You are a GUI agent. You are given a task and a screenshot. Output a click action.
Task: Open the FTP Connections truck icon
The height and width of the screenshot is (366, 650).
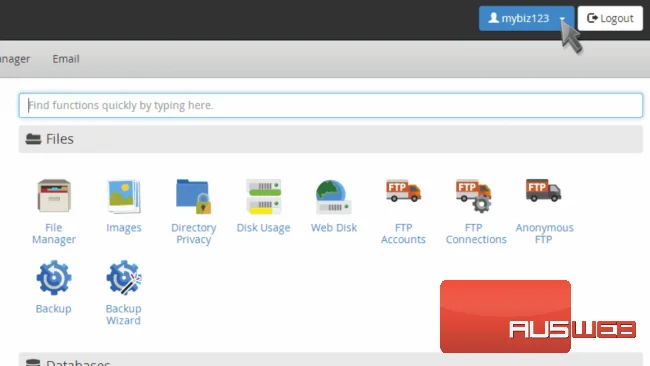point(473,196)
